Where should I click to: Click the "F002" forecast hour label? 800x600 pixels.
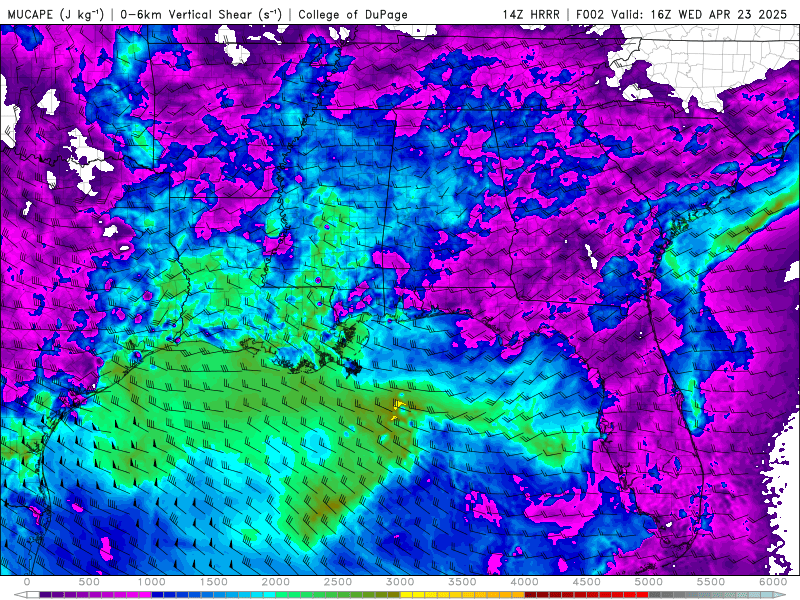[x=591, y=14]
